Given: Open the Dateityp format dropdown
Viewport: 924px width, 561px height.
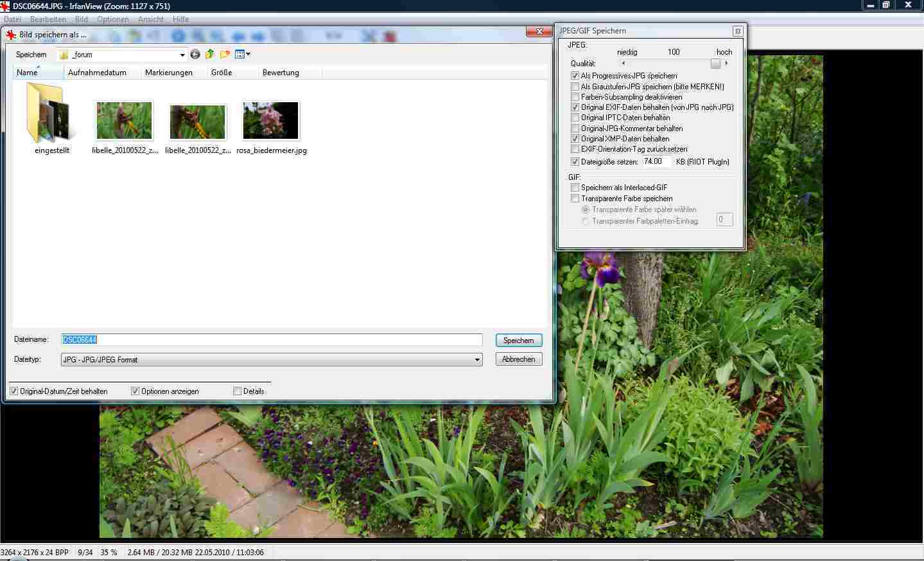Looking at the screenshot, I should tap(477, 360).
